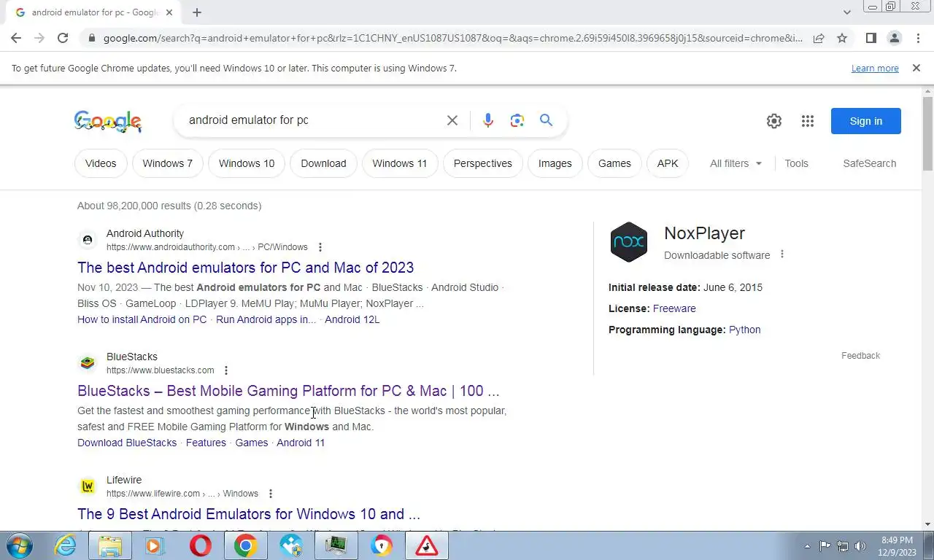Bookmark this page with the star icon
Screen dimensions: 934x560
coord(842,38)
